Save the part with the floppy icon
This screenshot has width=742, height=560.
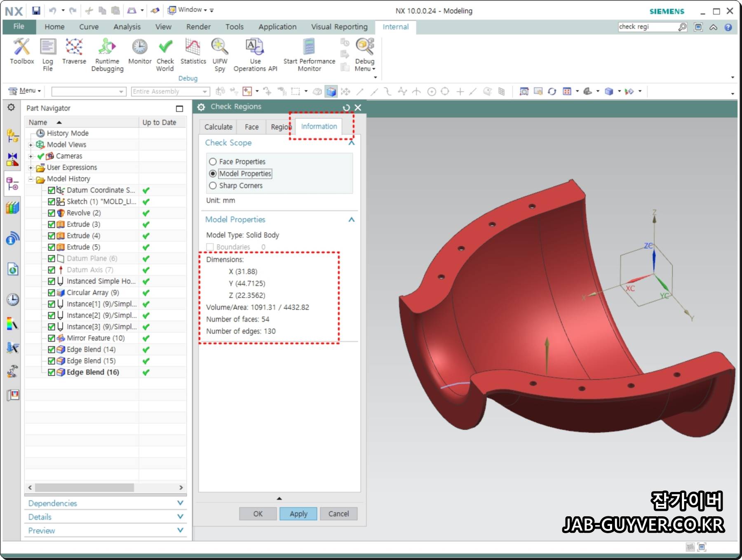click(36, 10)
